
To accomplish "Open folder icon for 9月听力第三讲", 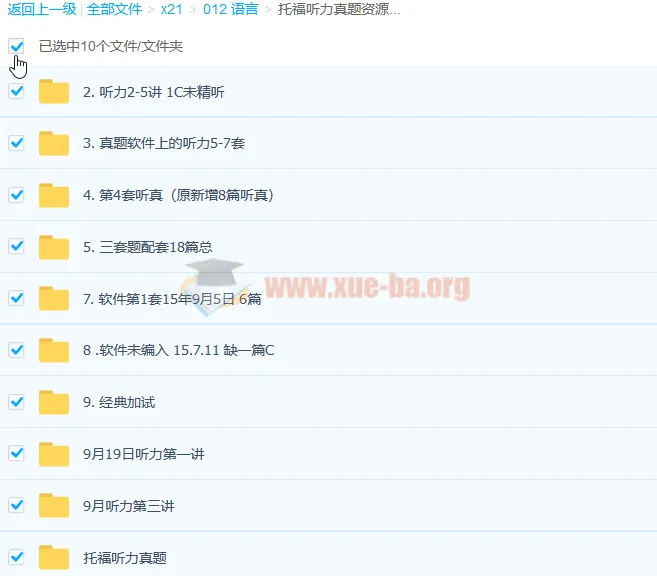I will (54, 506).
